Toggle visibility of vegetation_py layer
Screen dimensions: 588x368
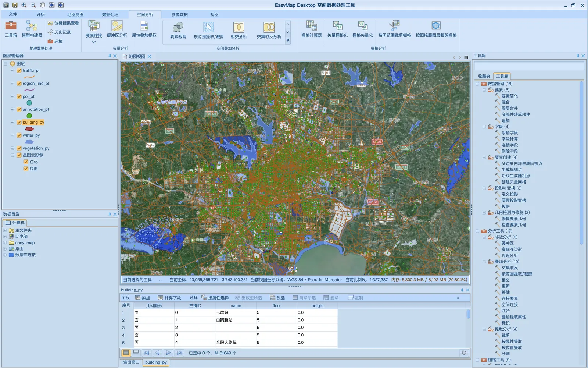tap(19, 148)
